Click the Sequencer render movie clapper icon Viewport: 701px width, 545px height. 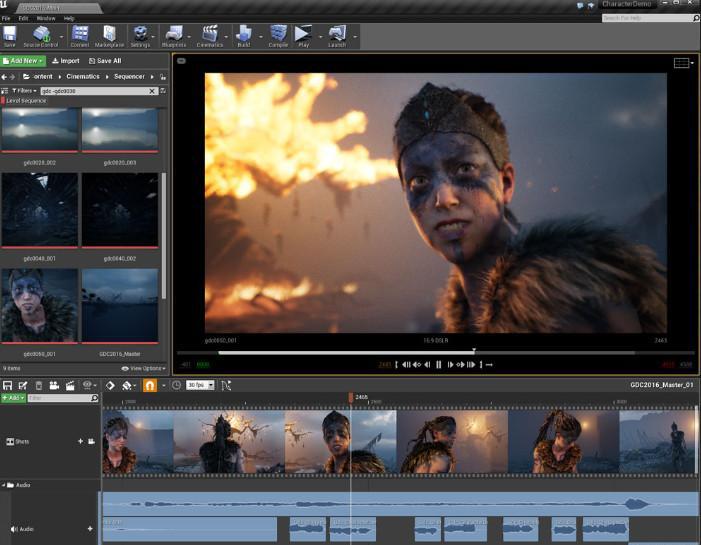point(70,385)
